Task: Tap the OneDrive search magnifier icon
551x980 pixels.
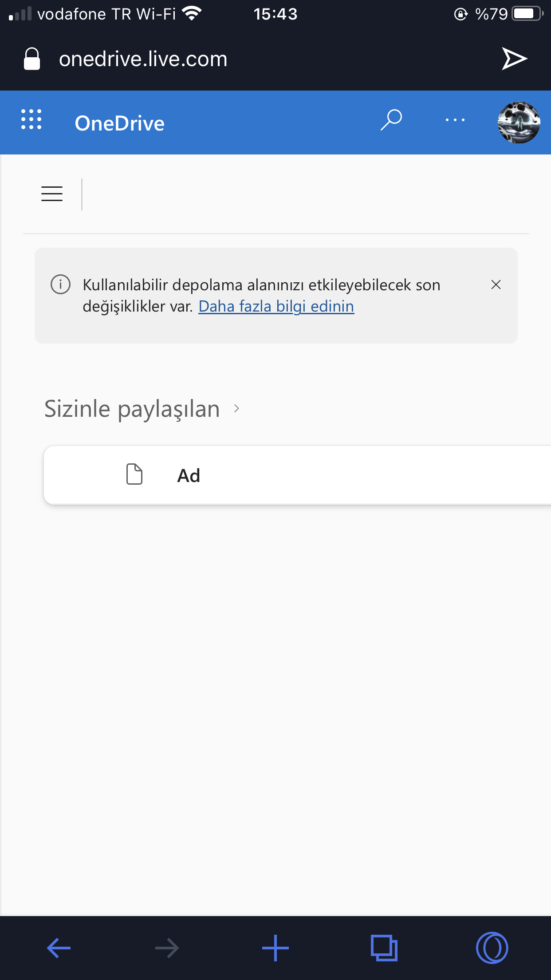Action: pos(391,120)
